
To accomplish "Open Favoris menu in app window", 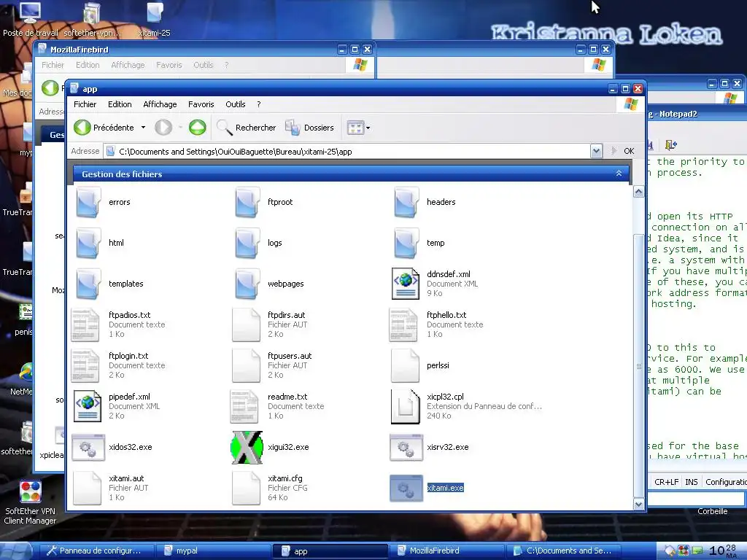I will pos(201,104).
